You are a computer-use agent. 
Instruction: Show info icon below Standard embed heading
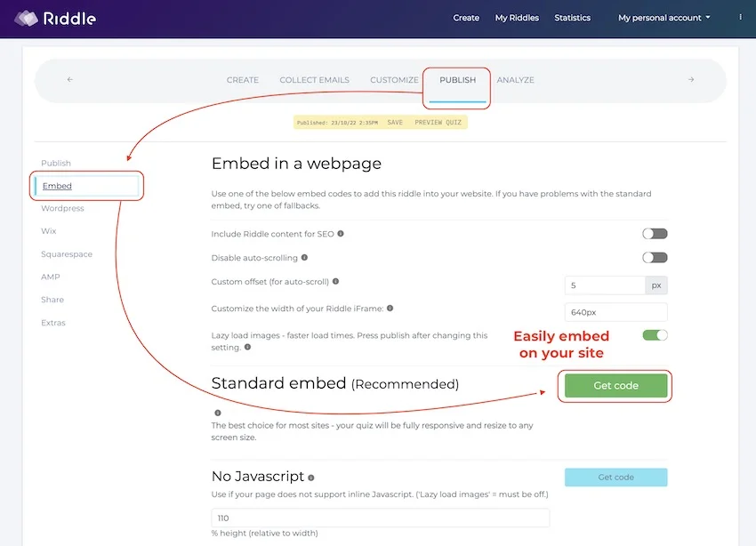(218, 413)
